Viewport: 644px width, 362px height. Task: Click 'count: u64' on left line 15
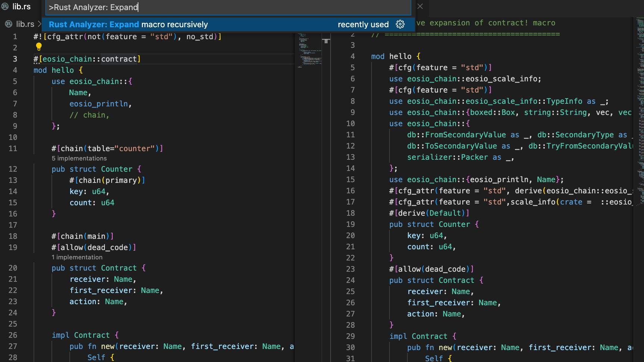tap(92, 203)
